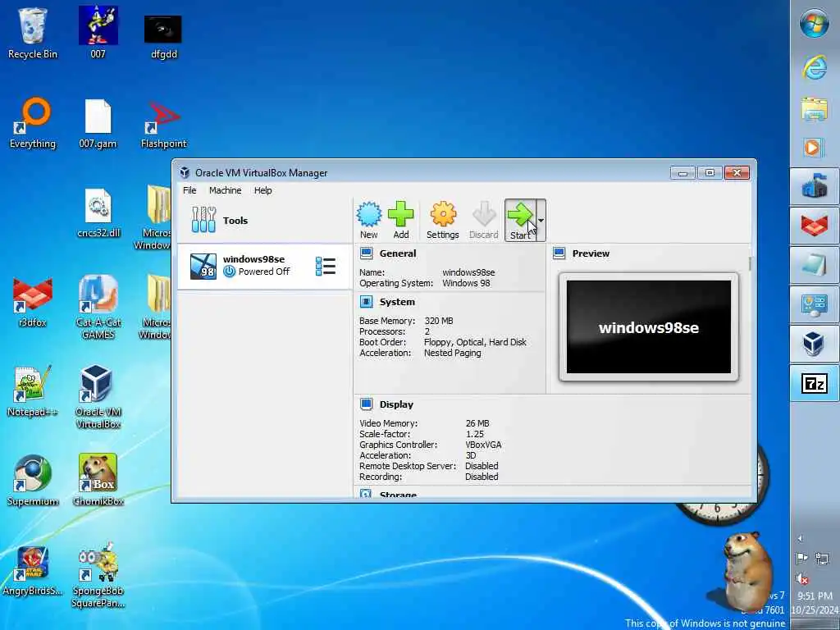Open the Help menu
Image resolution: width=840 pixels, height=630 pixels.
click(262, 190)
